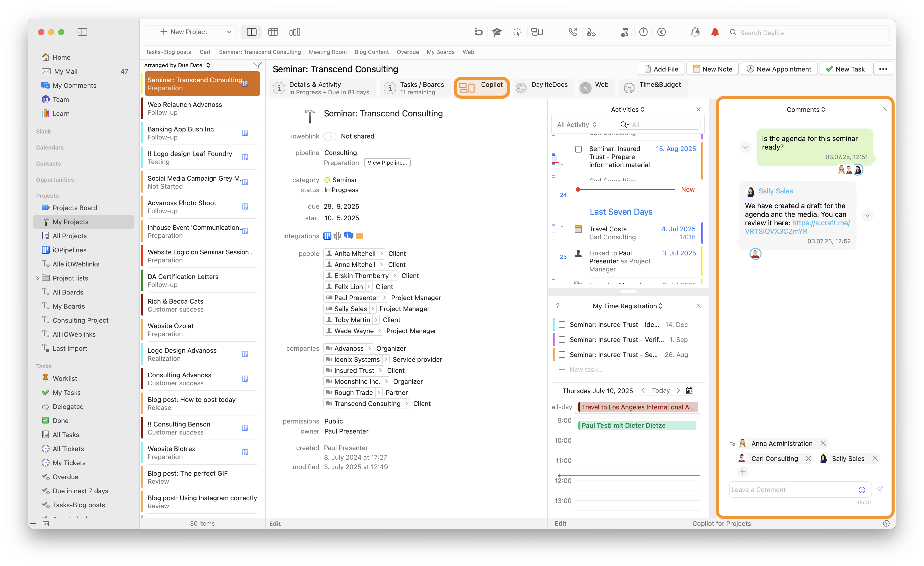Image resolution: width=924 pixels, height=566 pixels.
Task: Expand Project lists in sidebar
Action: (x=37, y=278)
